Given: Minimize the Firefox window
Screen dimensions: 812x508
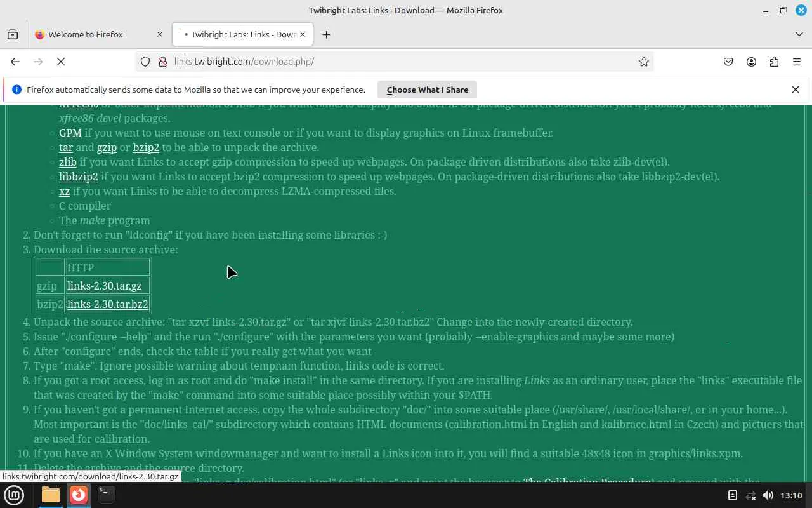Looking at the screenshot, I should (x=766, y=10).
